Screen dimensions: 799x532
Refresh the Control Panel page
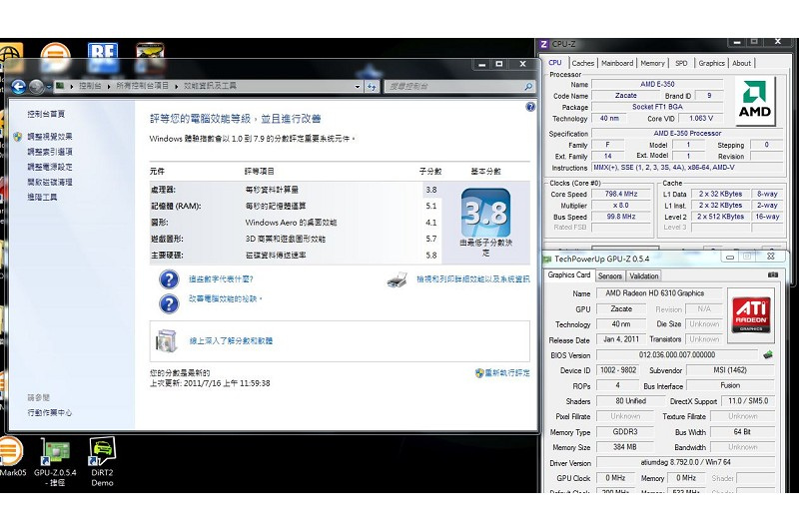(x=372, y=87)
